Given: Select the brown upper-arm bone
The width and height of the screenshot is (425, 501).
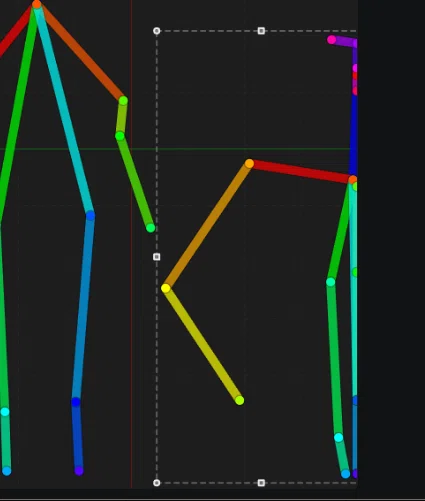Looking at the screenshot, I should point(207,226).
